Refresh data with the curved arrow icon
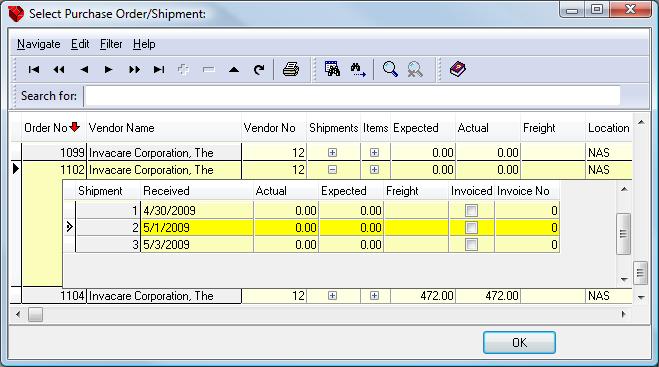This screenshot has height=367, width=659. 259,69
